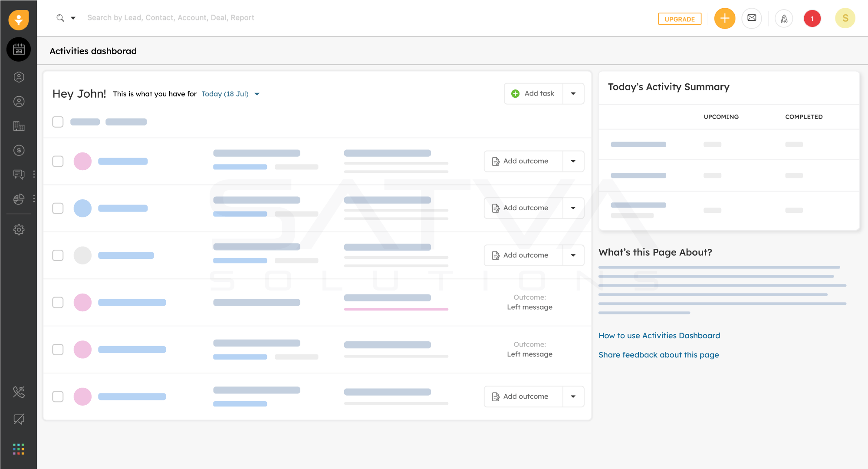Click the calendar/activities dashboard icon
Image resolution: width=868 pixels, height=469 pixels.
(19, 49)
